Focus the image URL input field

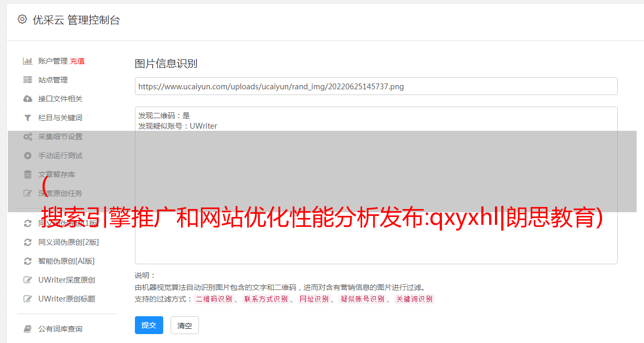tap(376, 86)
